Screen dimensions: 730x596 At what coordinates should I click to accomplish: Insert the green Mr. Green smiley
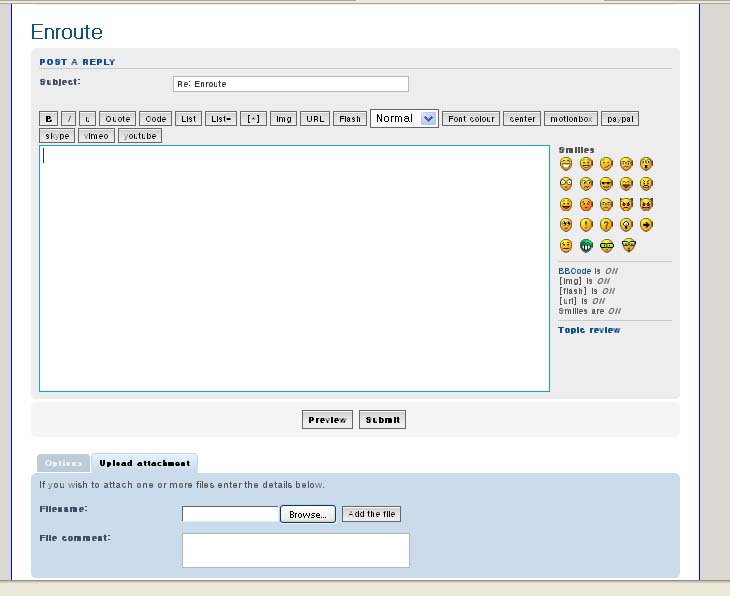[x=586, y=245]
